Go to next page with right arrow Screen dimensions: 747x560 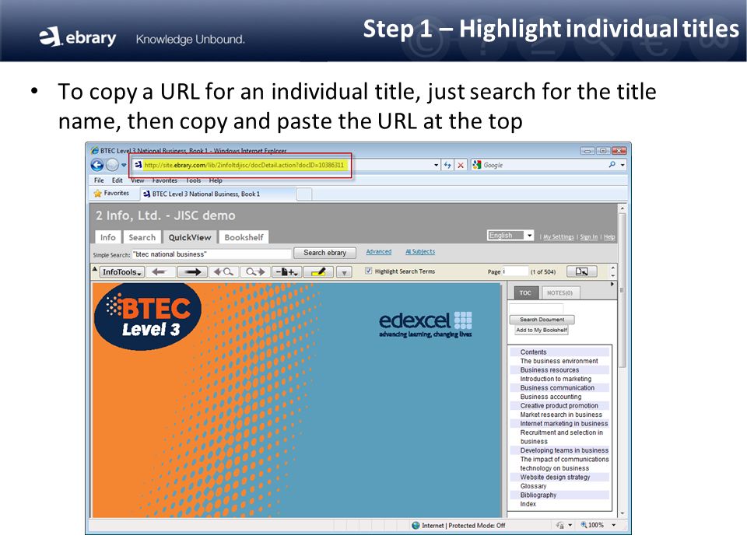(x=192, y=272)
